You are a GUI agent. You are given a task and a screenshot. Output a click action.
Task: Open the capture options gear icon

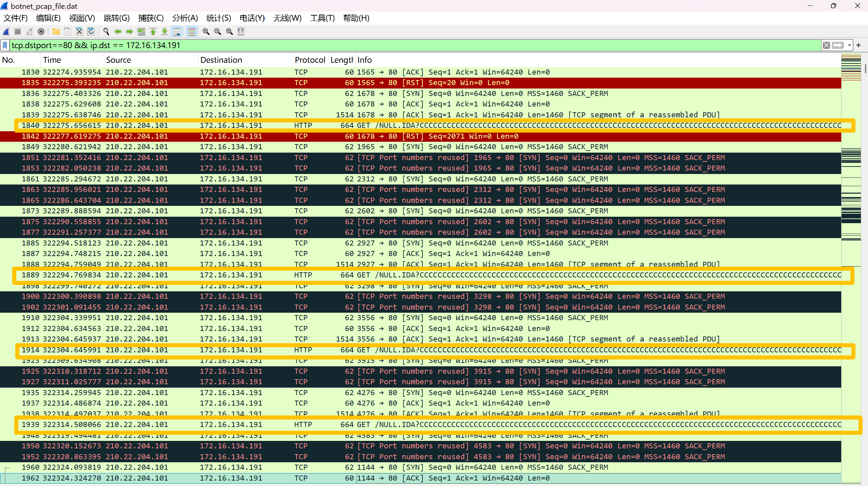41,32
